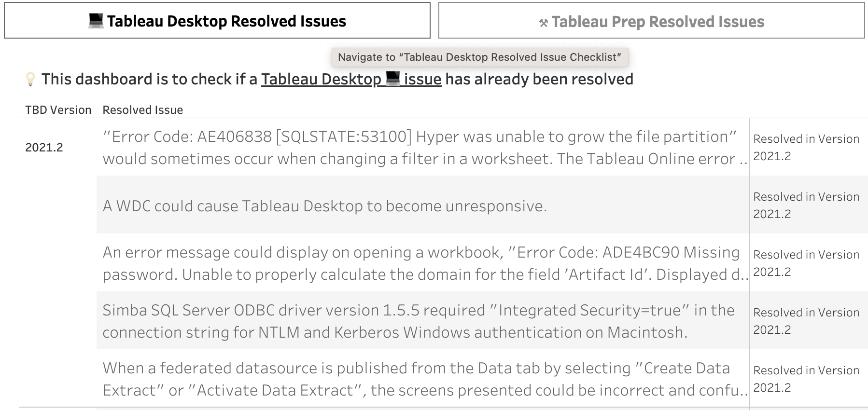This screenshot has height=410, width=868.
Task: Click Resolved in Version for Missing password issue
Action: tap(806, 263)
